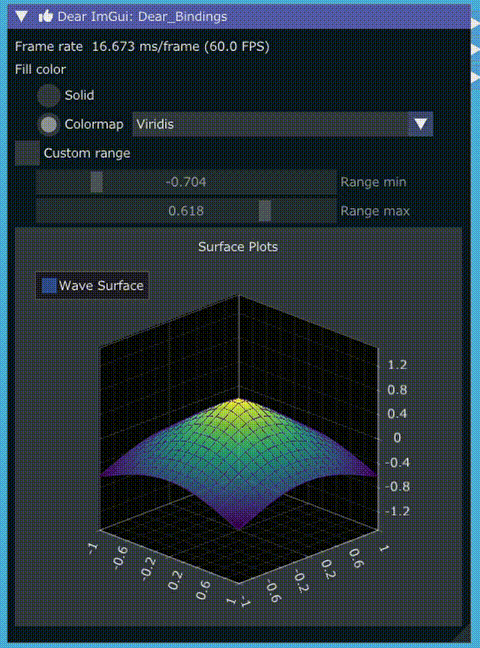This screenshot has height=648, width=480.
Task: Click the Frame rate readout text
Action: (142, 46)
